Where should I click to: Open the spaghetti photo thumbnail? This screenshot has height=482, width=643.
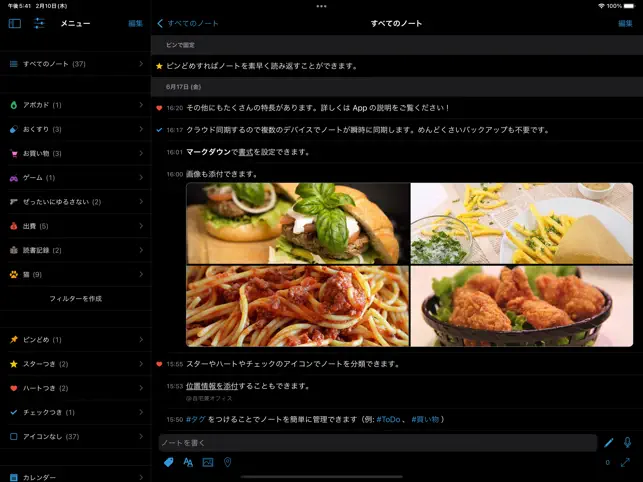(298, 306)
